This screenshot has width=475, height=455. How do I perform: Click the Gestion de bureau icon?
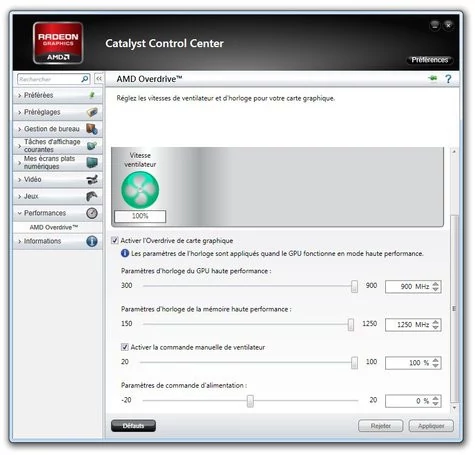tap(92, 129)
